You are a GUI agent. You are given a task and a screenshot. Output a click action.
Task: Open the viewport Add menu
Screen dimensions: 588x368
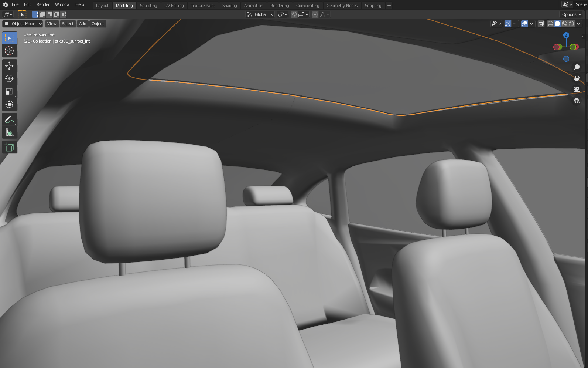click(x=83, y=24)
